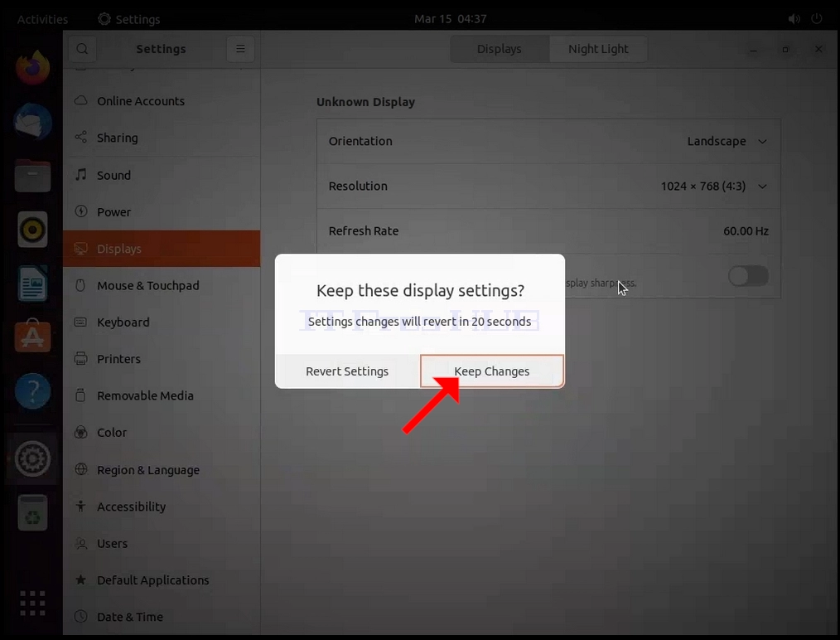Open Thunderbird mail from the dock

click(x=32, y=122)
